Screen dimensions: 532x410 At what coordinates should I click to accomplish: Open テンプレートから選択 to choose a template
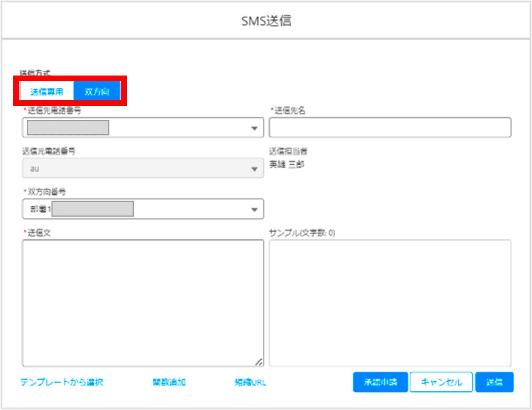coord(62,382)
